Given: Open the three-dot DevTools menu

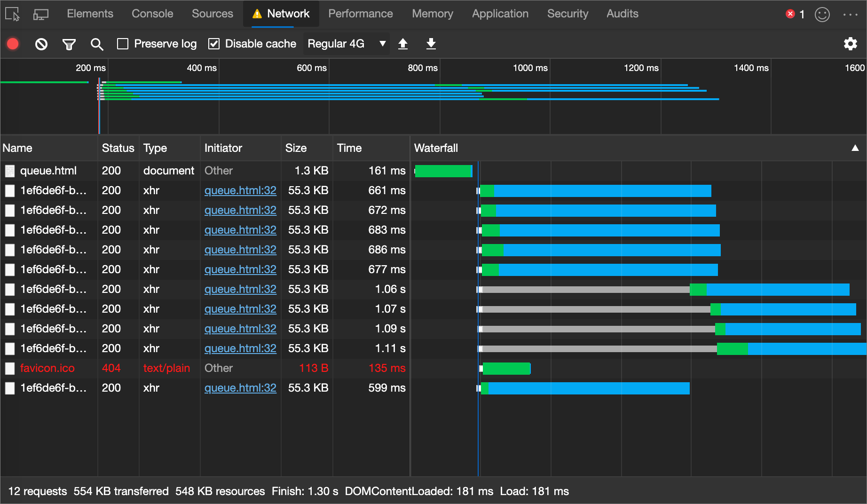Looking at the screenshot, I should pos(851,14).
